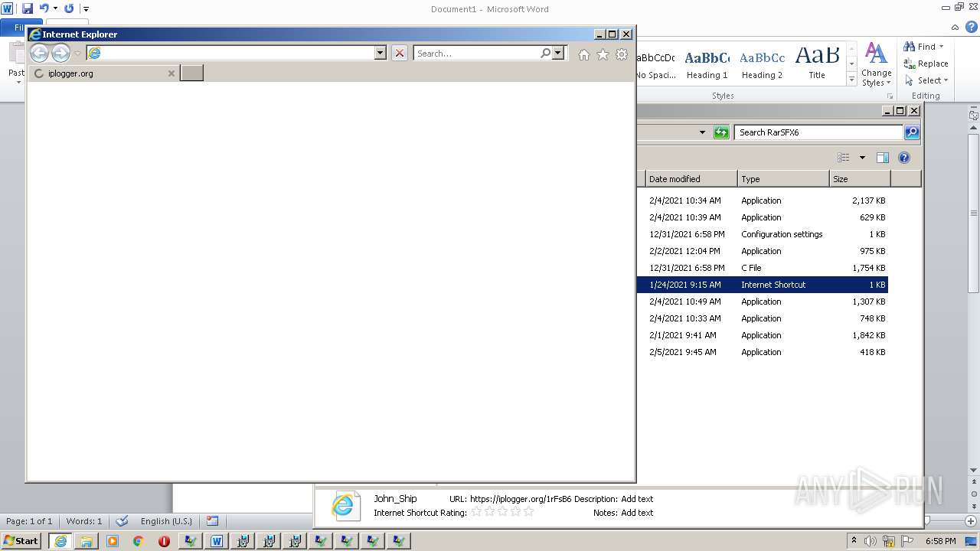
Task: Refresh the Explorer folder view
Action: 721,132
